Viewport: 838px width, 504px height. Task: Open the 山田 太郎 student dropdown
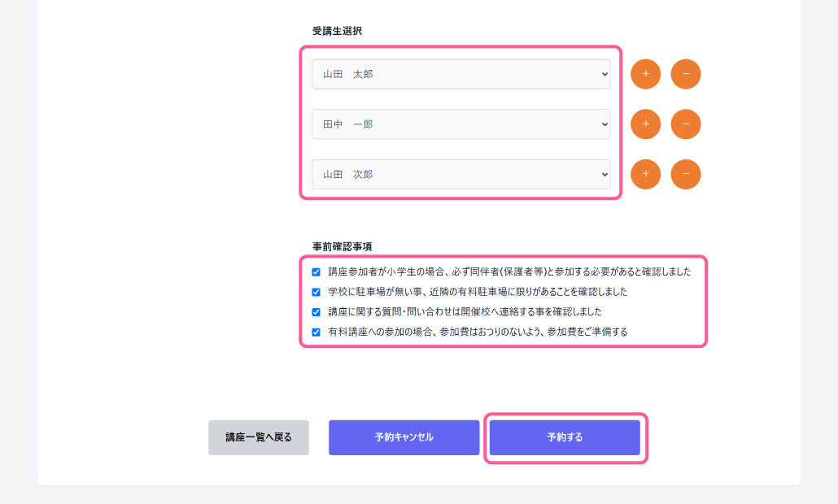(460, 74)
